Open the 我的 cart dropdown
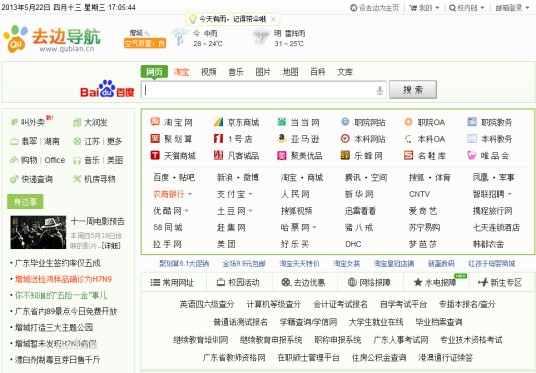 click(x=424, y=8)
